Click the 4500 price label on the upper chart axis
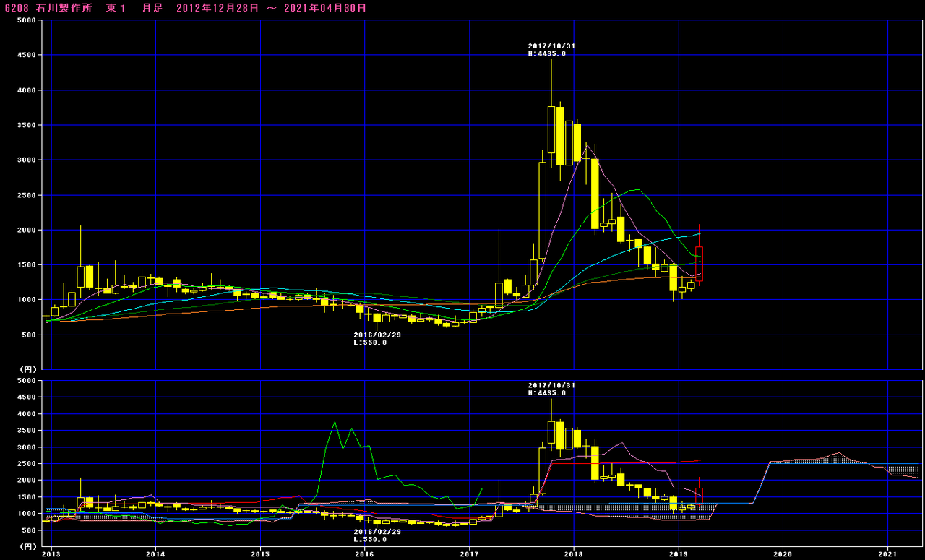The height and width of the screenshot is (560, 925). click(27, 55)
